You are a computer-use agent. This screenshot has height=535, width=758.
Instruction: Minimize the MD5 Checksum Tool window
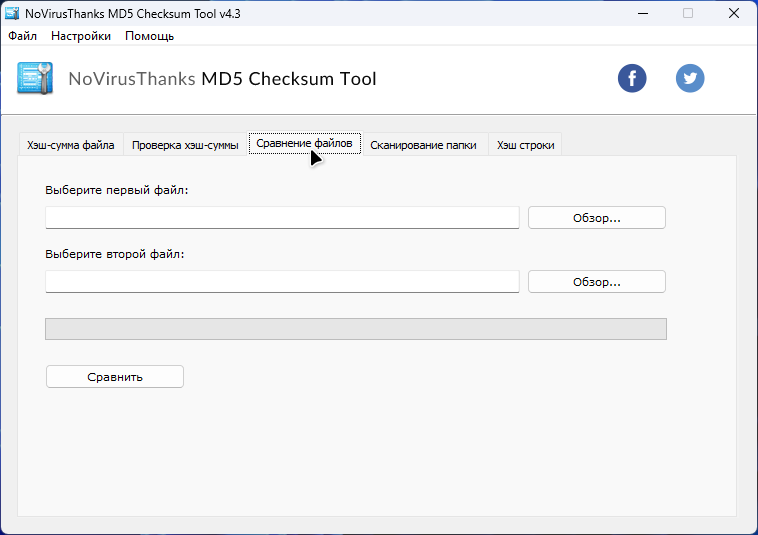point(643,14)
